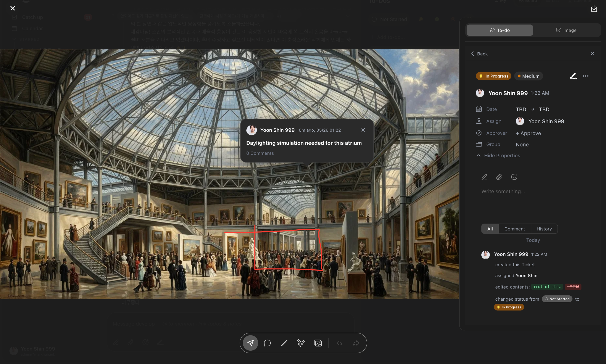Select the AI sparkle tool
This screenshot has width=606, height=364.
301,343
